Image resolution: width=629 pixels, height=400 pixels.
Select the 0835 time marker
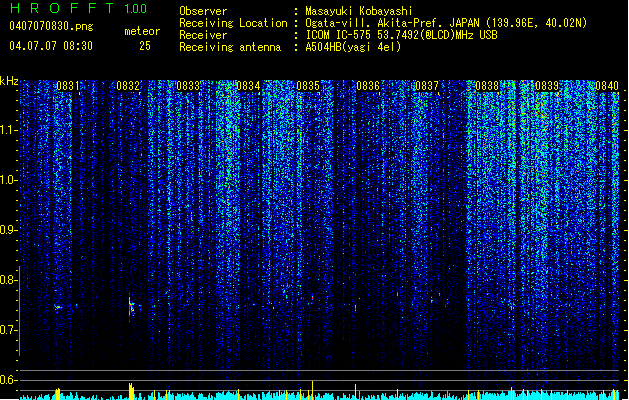coord(308,86)
